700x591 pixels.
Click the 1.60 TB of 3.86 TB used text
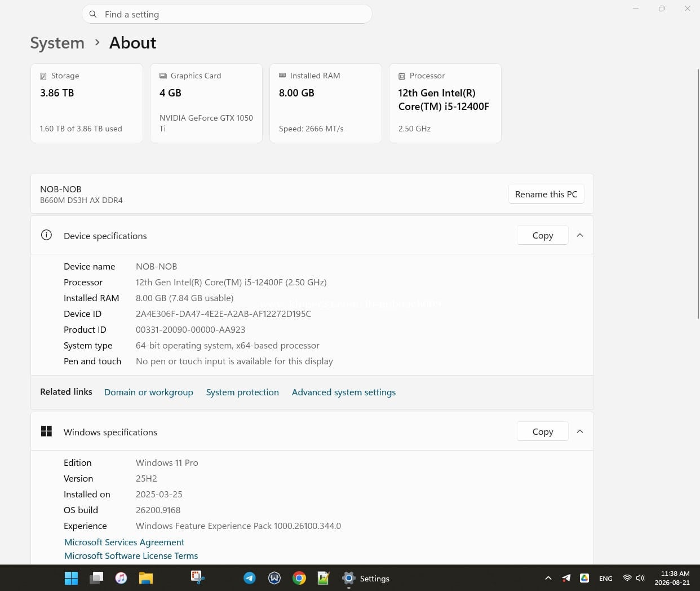click(81, 129)
